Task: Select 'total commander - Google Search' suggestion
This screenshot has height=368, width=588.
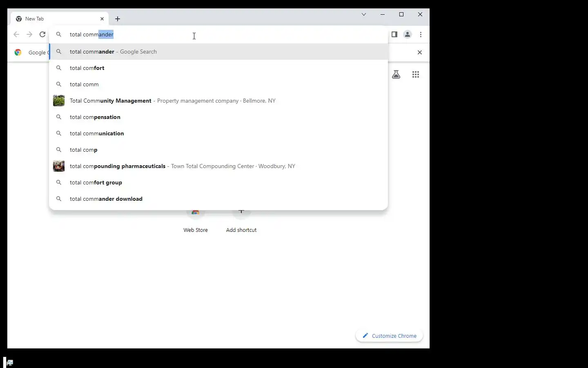Action: [x=218, y=52]
